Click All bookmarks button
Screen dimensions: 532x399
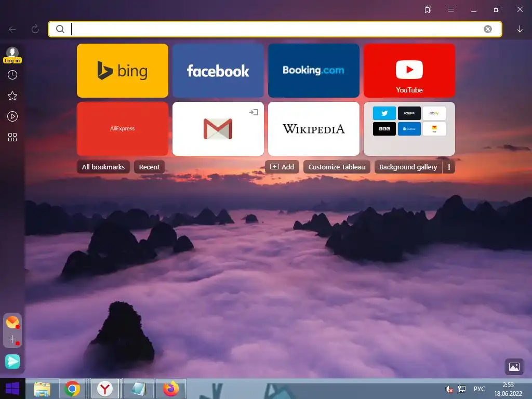point(103,167)
